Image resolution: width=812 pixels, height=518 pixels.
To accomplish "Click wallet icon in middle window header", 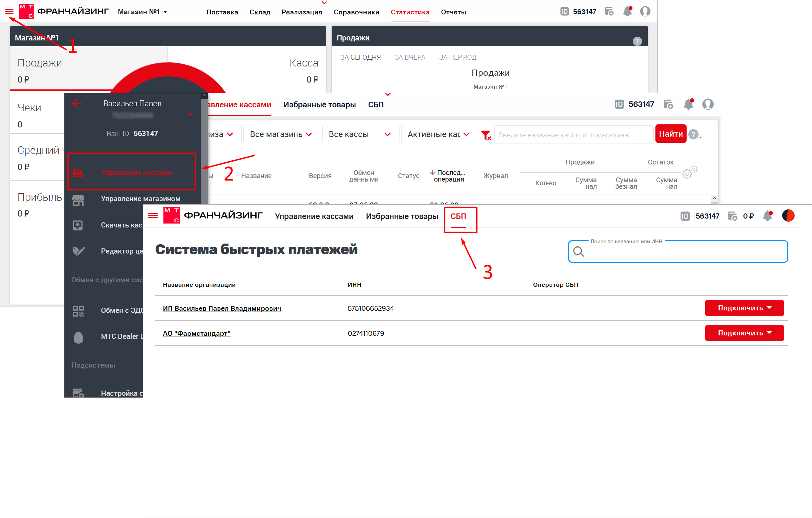I will 668,104.
